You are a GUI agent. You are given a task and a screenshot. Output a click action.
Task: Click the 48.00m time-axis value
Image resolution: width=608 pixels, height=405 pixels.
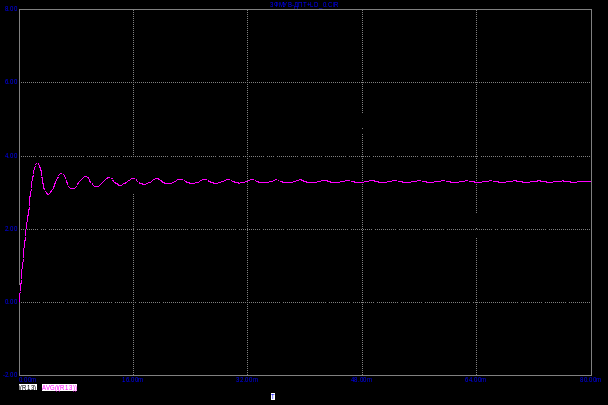pos(361,380)
